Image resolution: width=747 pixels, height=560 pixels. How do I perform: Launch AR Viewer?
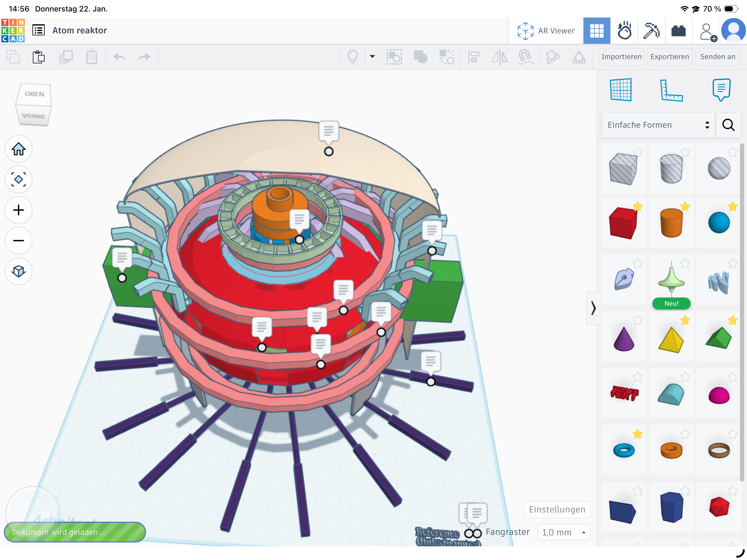point(546,31)
